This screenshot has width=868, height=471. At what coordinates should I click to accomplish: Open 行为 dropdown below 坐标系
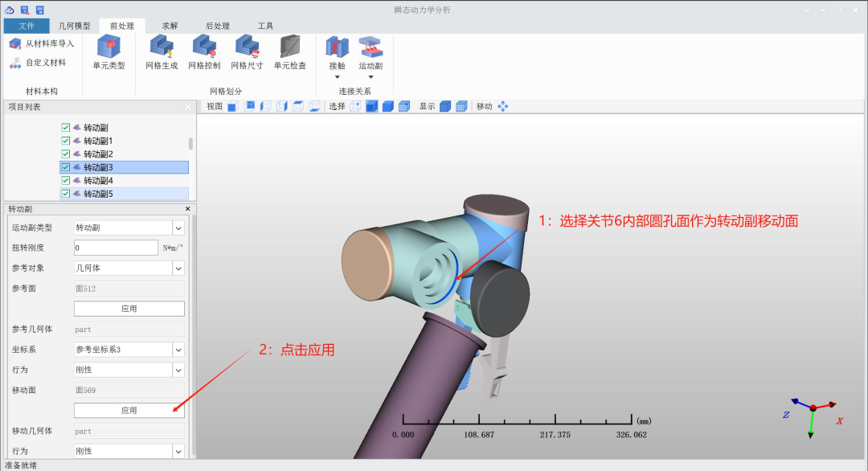click(x=178, y=370)
